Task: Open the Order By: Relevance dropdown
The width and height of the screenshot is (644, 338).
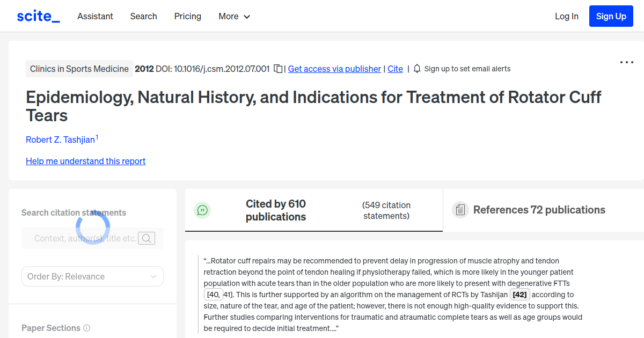Action: point(92,276)
